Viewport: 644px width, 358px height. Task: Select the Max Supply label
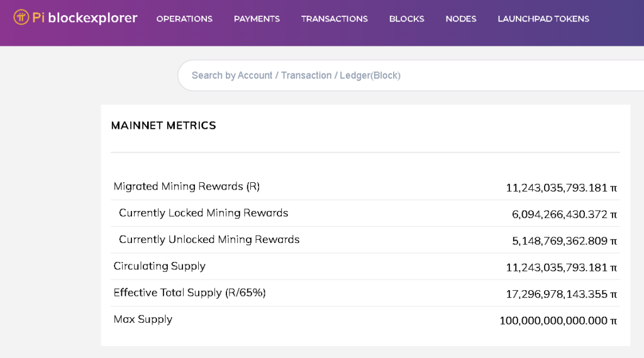(x=143, y=320)
